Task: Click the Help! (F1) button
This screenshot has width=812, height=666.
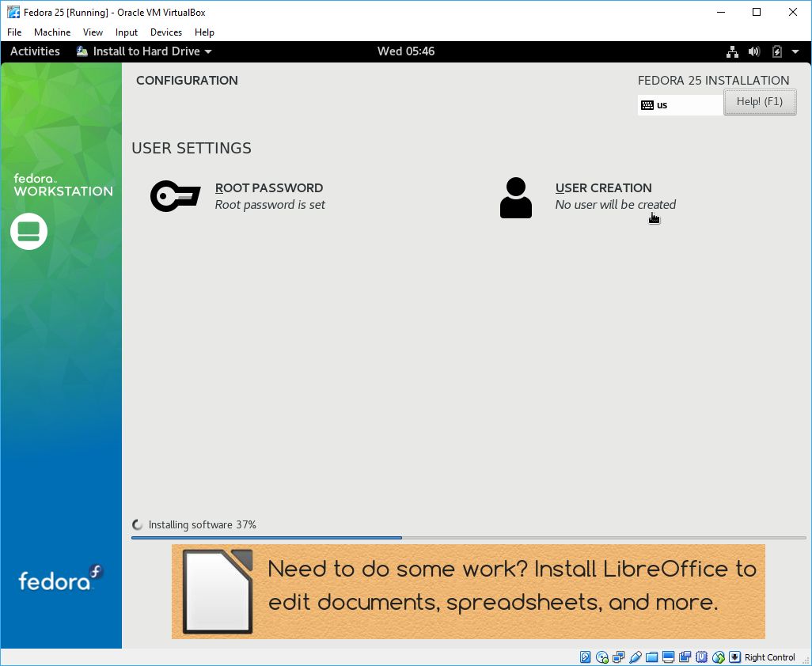Action: tap(760, 102)
